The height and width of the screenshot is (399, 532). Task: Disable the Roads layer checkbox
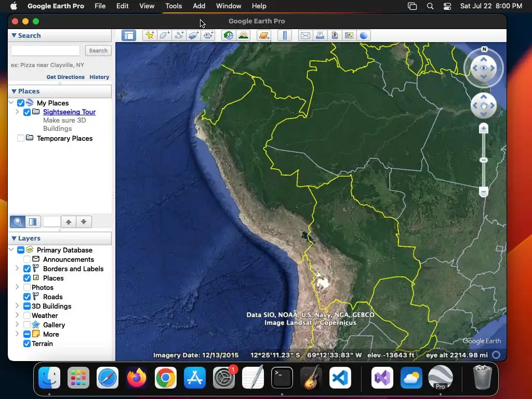27,297
